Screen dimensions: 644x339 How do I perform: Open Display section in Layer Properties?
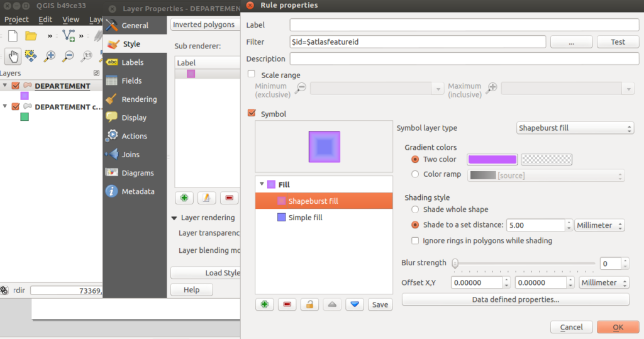135,118
